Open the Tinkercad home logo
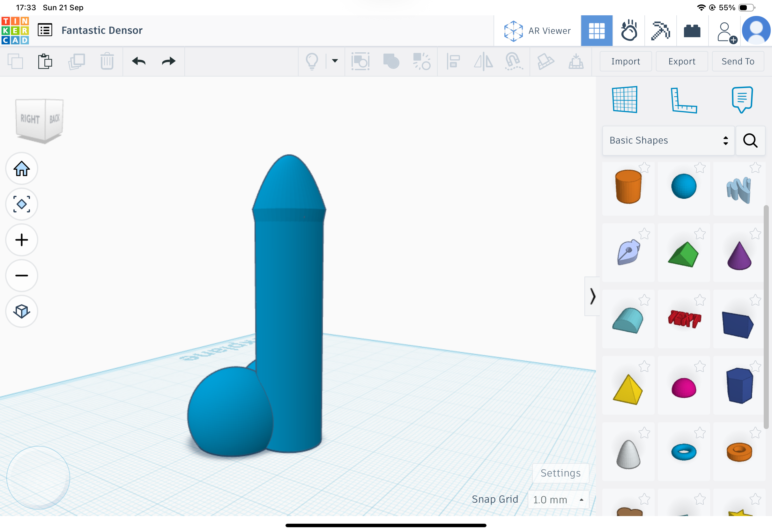This screenshot has height=532, width=772. coord(15,30)
